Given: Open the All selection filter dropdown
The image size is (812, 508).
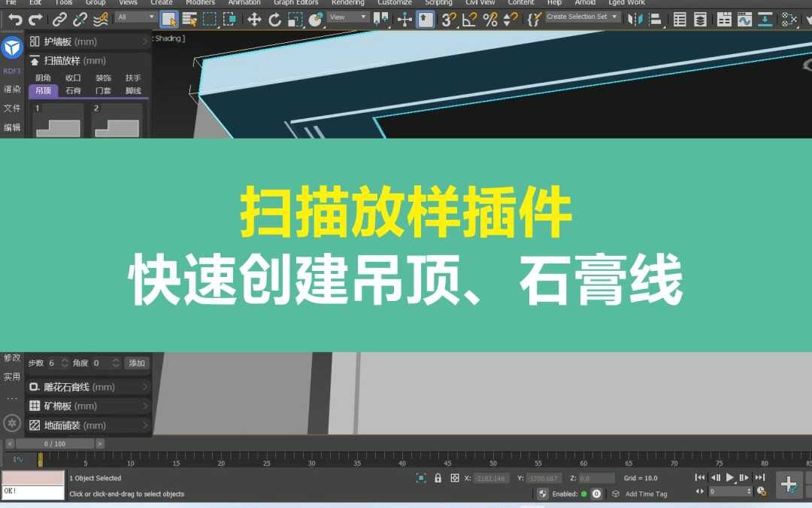Looking at the screenshot, I should [x=136, y=17].
